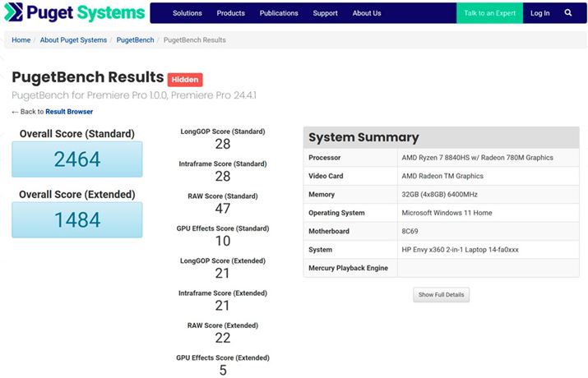Viewport: 588px width, 378px height.
Task: Select Publications in the navigation bar
Action: coord(279,13)
